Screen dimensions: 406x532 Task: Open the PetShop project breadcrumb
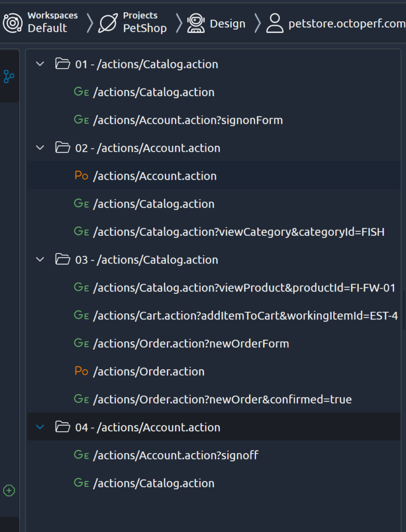click(x=145, y=28)
